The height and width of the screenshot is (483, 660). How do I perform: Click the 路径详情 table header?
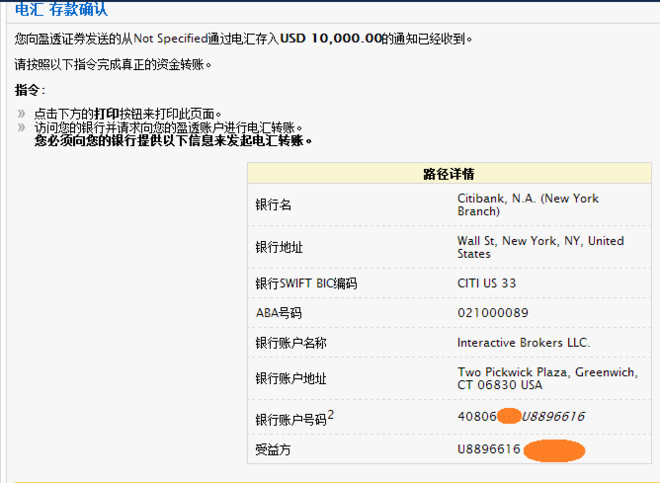click(449, 174)
